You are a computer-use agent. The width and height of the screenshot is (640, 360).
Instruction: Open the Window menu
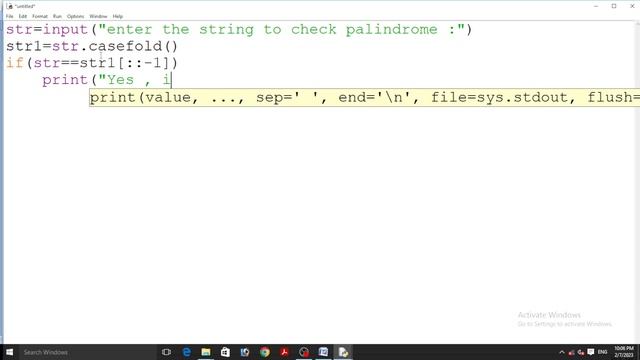coord(98,16)
